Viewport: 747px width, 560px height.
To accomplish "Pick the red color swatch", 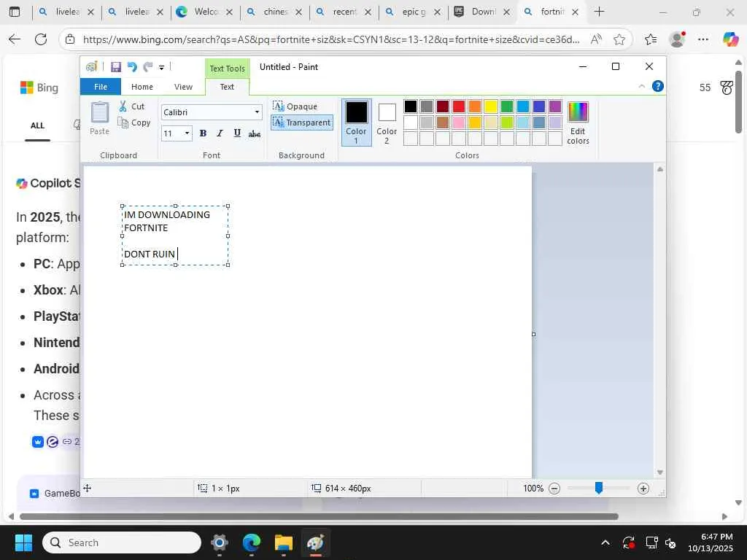I will (459, 106).
